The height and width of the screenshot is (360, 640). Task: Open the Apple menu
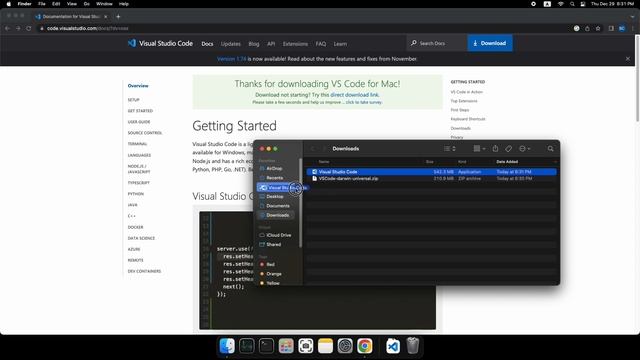[9, 4]
